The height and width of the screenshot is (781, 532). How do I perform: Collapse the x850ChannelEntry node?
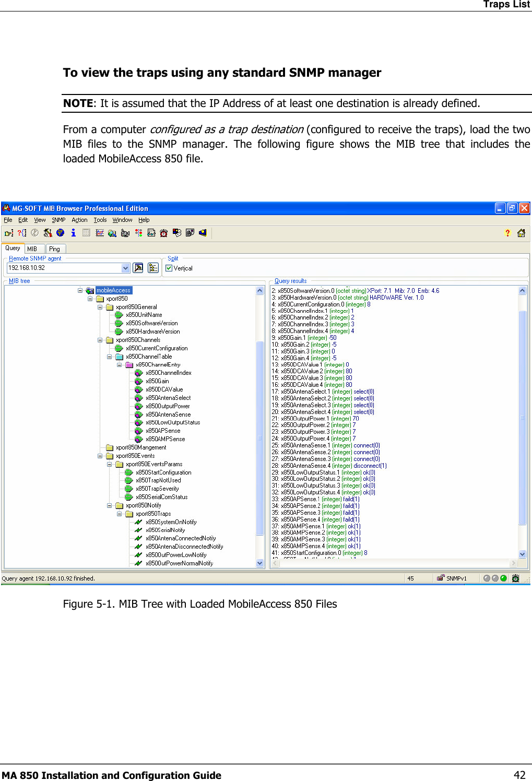click(120, 365)
